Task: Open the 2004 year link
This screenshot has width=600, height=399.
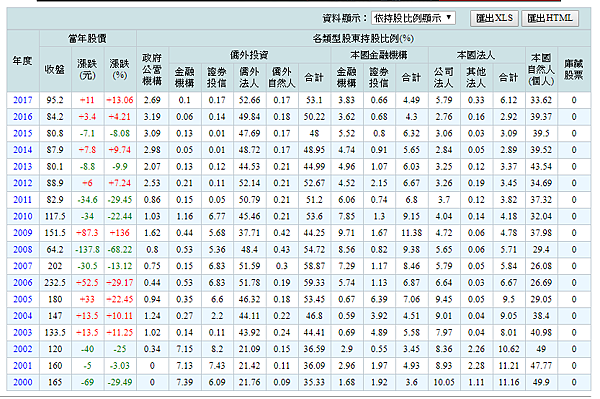Action: click(23, 316)
